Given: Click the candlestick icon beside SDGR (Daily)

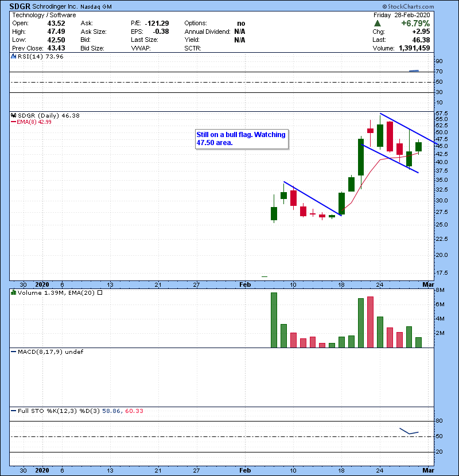Looking at the screenshot, I should pyautogui.click(x=13, y=115).
